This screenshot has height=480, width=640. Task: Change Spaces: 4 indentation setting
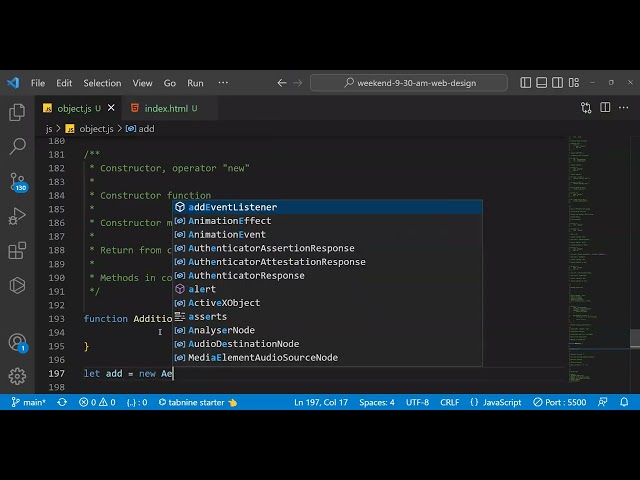(x=377, y=402)
